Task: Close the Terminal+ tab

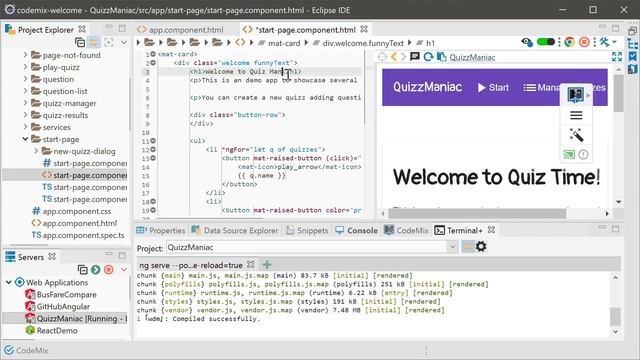Action: click(x=491, y=230)
